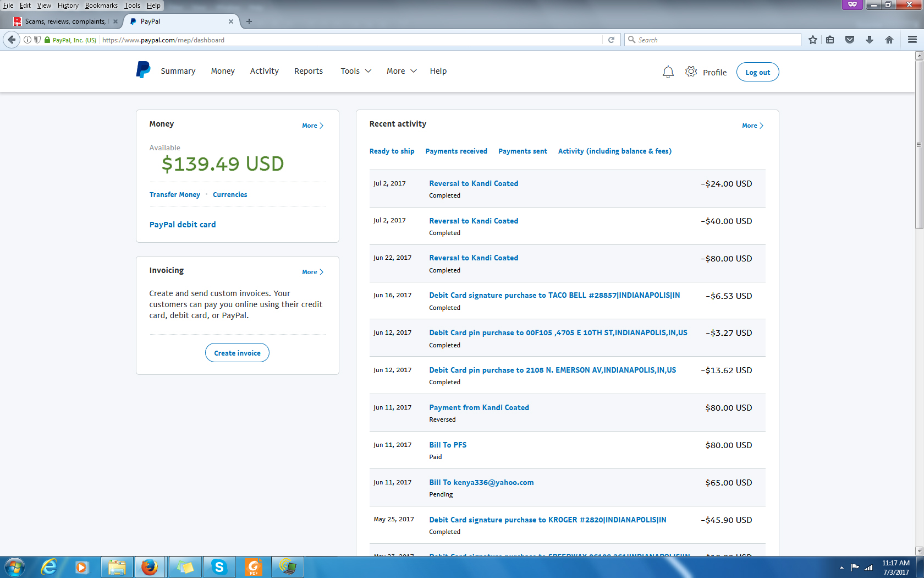Viewport: 924px width, 578px height.
Task: Go to the browser home icon
Action: click(x=889, y=40)
